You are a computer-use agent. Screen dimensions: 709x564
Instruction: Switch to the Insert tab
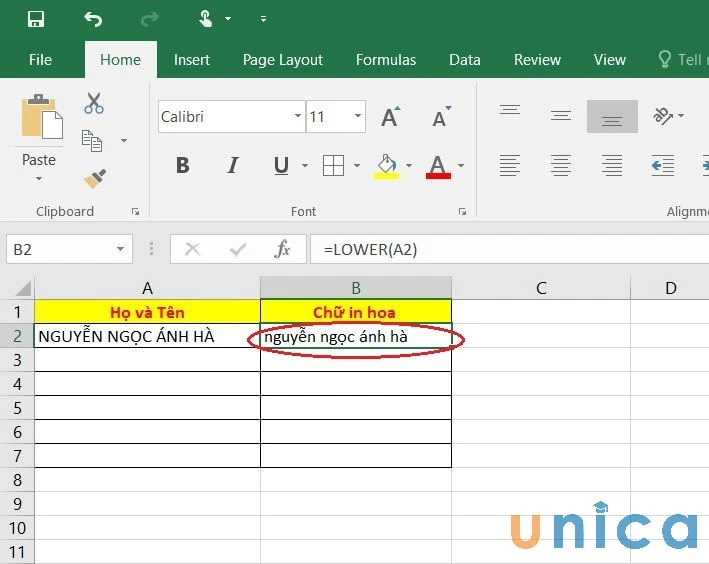(192, 60)
